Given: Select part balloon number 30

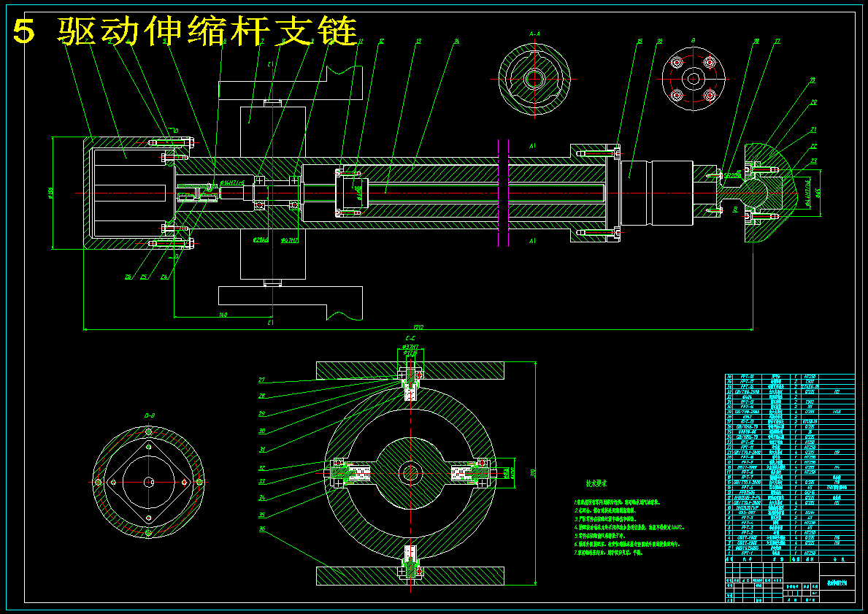Looking at the screenshot, I should (x=261, y=431).
